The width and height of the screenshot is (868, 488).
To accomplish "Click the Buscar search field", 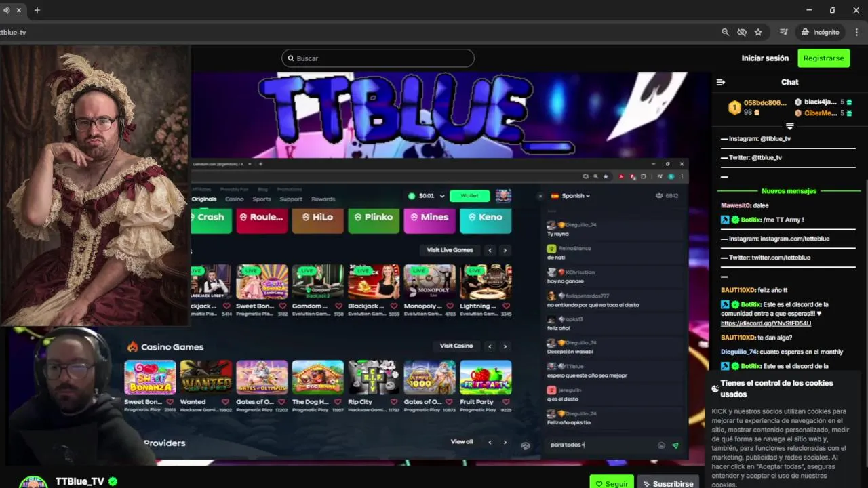I will (378, 58).
